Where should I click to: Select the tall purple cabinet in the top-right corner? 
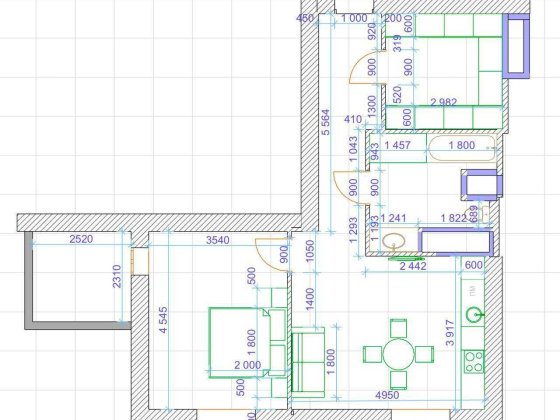(516, 46)
